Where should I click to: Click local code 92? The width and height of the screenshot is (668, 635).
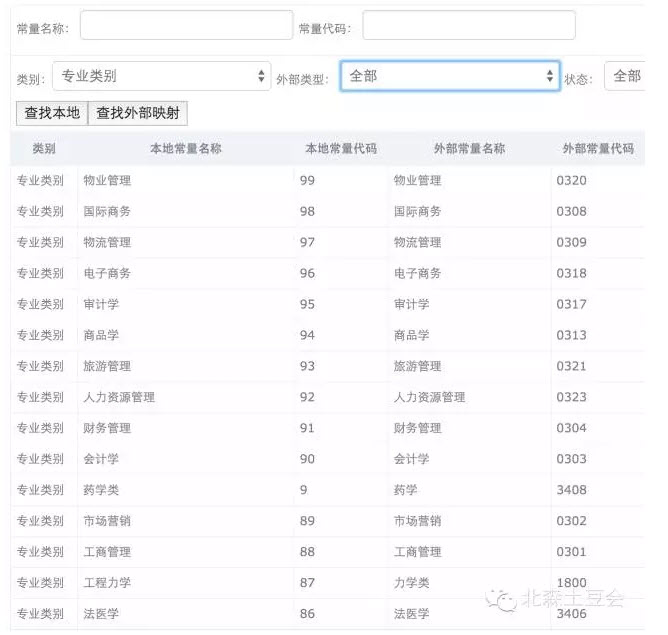307,397
